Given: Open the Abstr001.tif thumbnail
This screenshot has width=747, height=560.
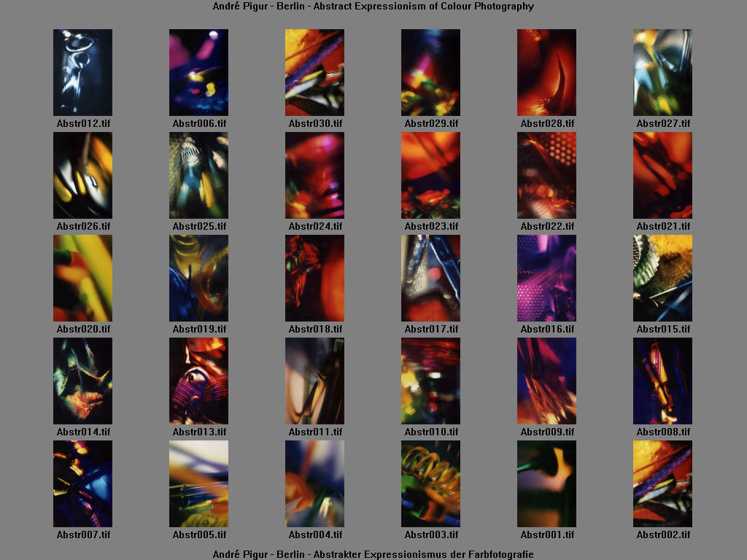Looking at the screenshot, I should click(x=546, y=483).
